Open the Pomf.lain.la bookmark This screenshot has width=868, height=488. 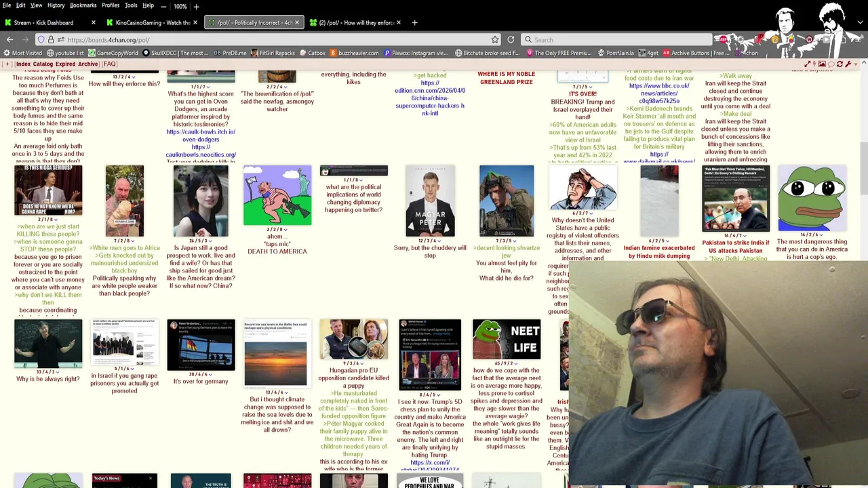(x=617, y=53)
